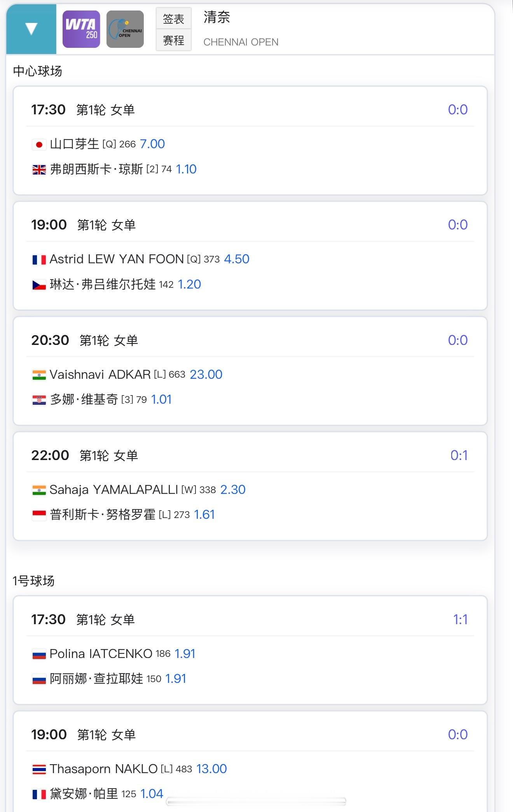Click the Czech flag beside 琳达·弗吕维尔托娃
Viewport: 513px width, 812px height.
click(39, 285)
